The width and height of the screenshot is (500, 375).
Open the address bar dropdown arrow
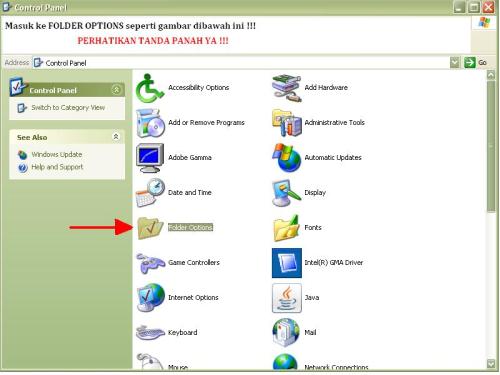455,62
